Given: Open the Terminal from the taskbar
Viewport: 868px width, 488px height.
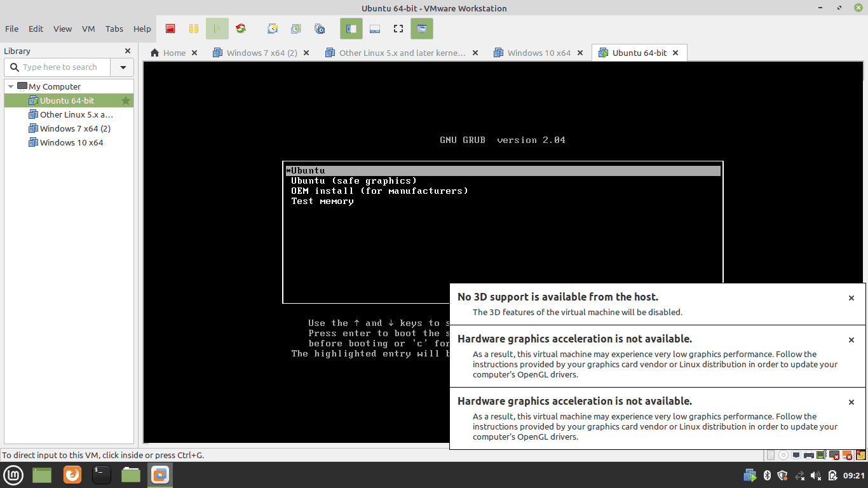Looking at the screenshot, I should [102, 475].
